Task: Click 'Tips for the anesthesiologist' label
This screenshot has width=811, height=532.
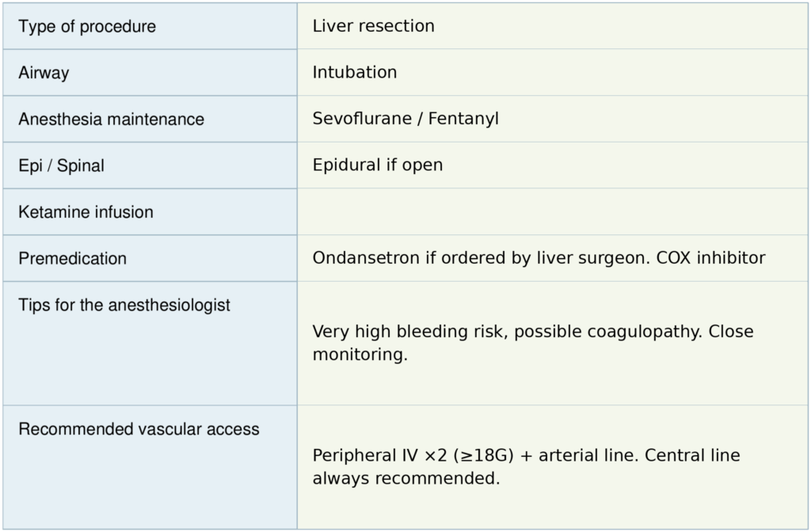Action: click(124, 305)
